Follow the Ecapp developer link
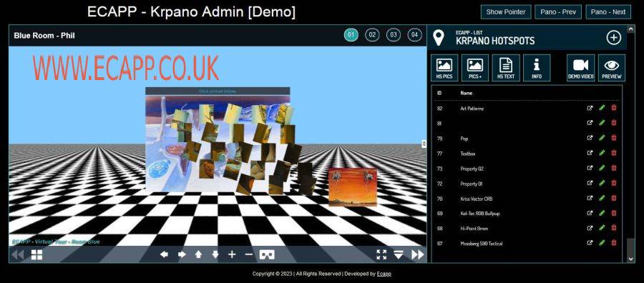The width and height of the screenshot is (644, 283). (384, 274)
